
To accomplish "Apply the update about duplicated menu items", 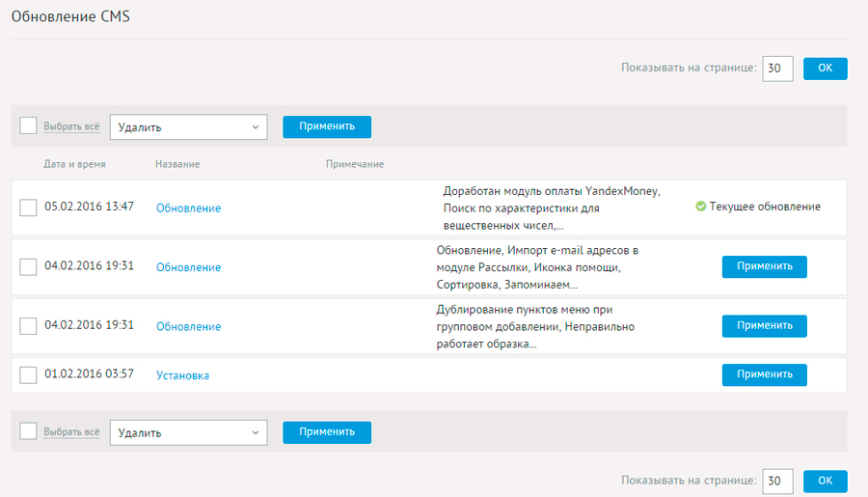I will tap(764, 326).
